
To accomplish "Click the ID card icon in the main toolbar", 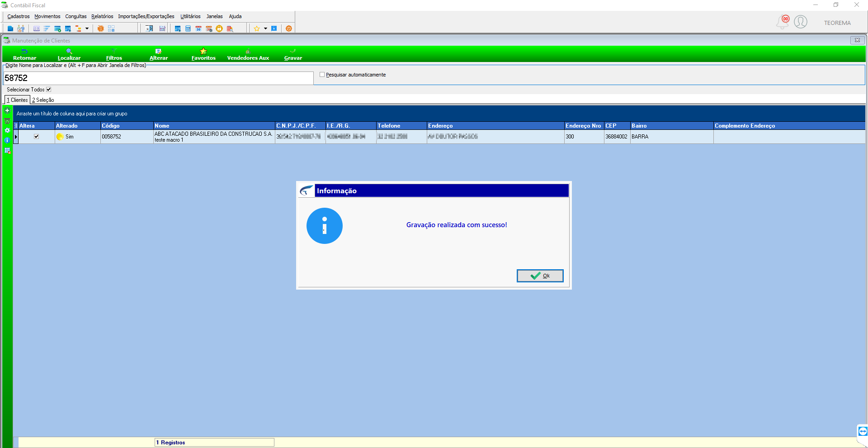I will [x=37, y=29].
